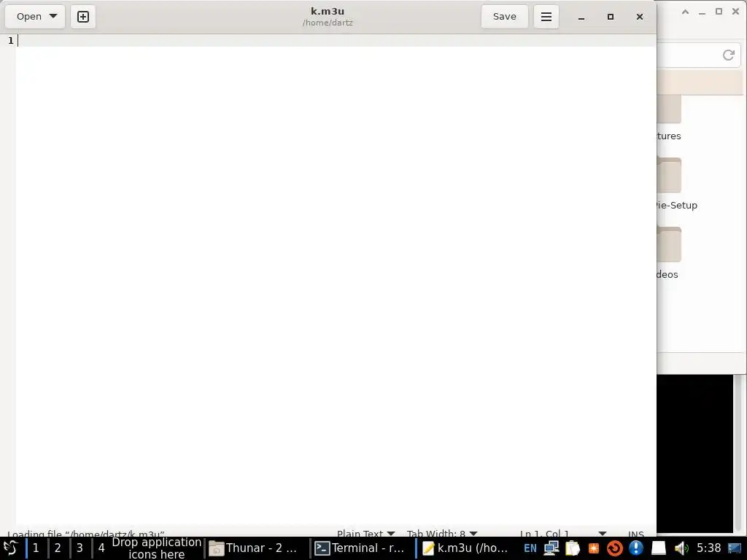Switch to workspace 1
Image resolution: width=747 pixels, height=560 pixels.
[x=36, y=548]
